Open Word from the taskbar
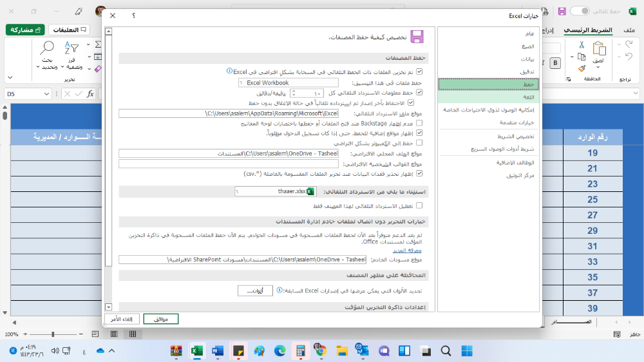The height and width of the screenshot is (362, 644). point(218,351)
